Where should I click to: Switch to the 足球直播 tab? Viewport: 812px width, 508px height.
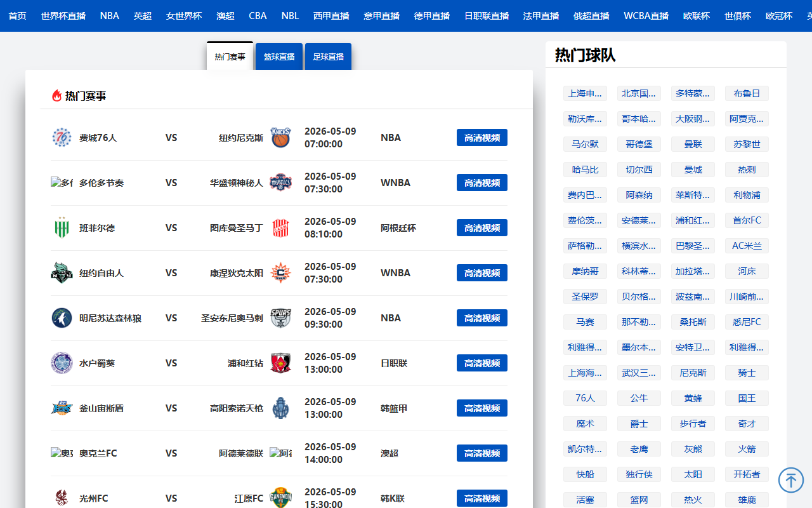click(x=328, y=57)
